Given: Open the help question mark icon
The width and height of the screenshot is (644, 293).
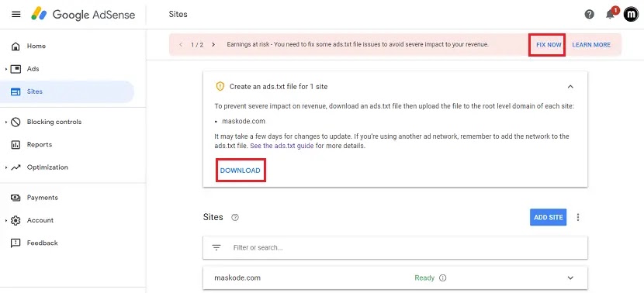Looking at the screenshot, I should click(x=590, y=15).
